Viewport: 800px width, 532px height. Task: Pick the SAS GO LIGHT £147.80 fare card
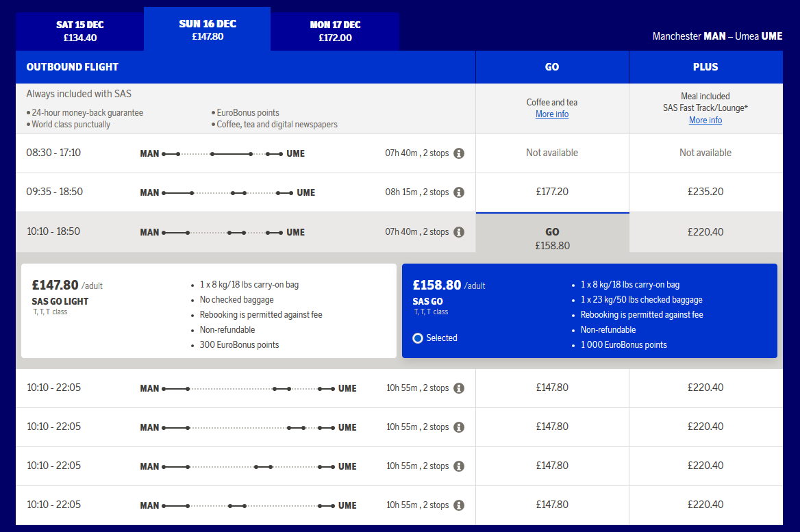click(209, 311)
